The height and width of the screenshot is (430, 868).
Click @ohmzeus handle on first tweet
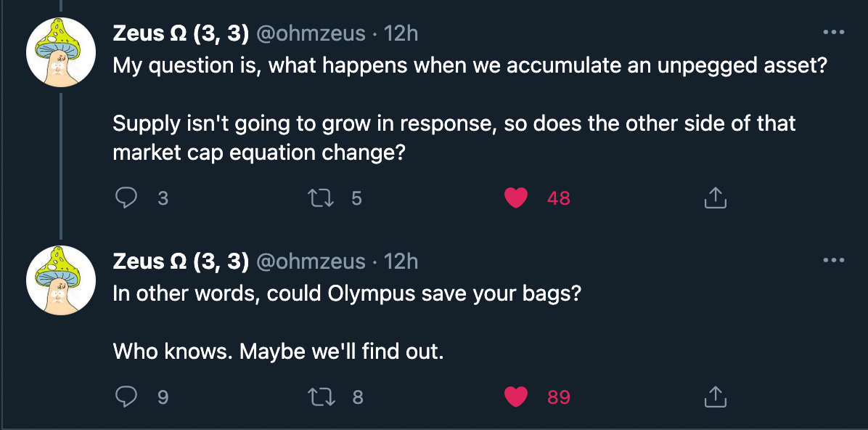tap(311, 33)
